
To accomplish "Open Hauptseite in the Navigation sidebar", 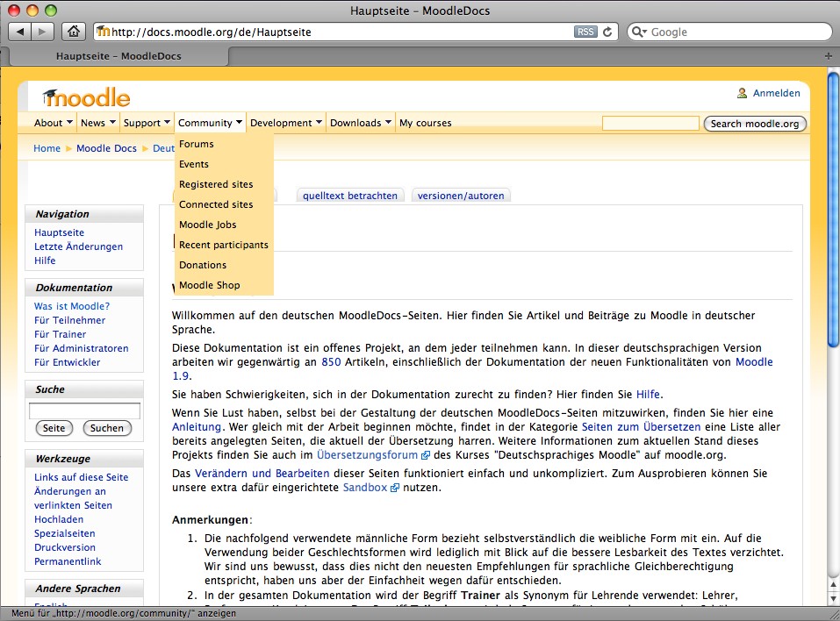I will coord(59,233).
